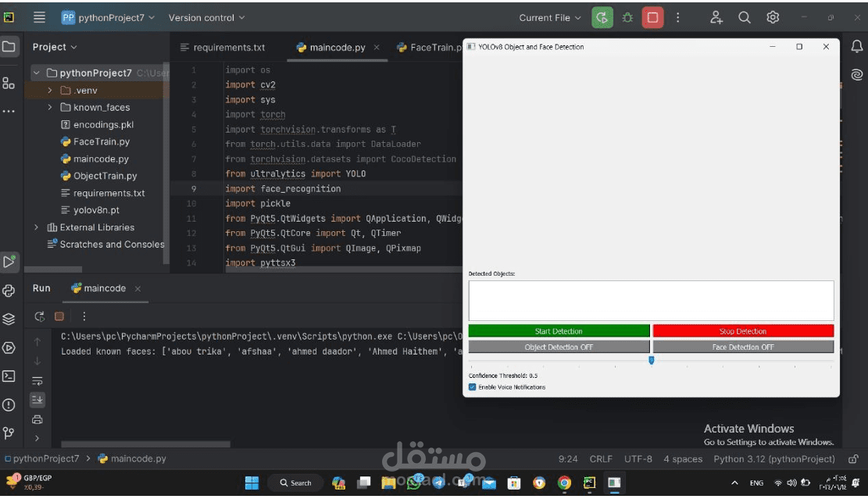The image size is (868, 499).
Task: Click Rerun icon in Run panel toolbar
Action: 39,316
